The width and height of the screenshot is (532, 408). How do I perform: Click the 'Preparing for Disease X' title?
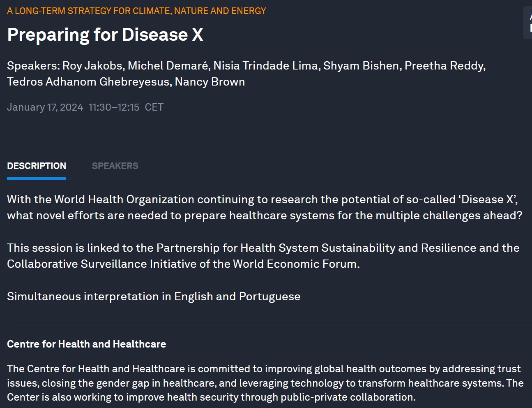point(105,35)
